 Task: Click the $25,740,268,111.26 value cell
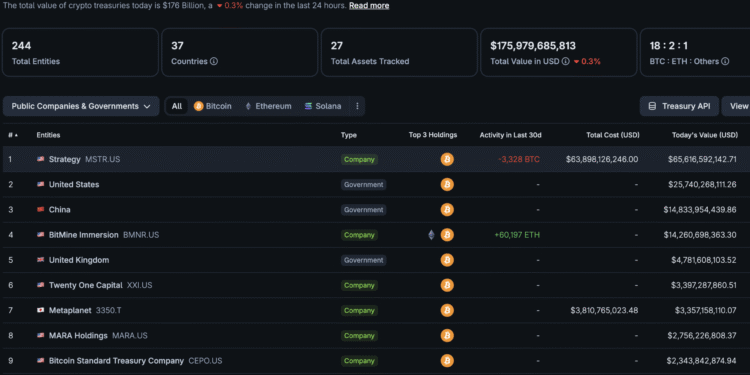tap(702, 185)
